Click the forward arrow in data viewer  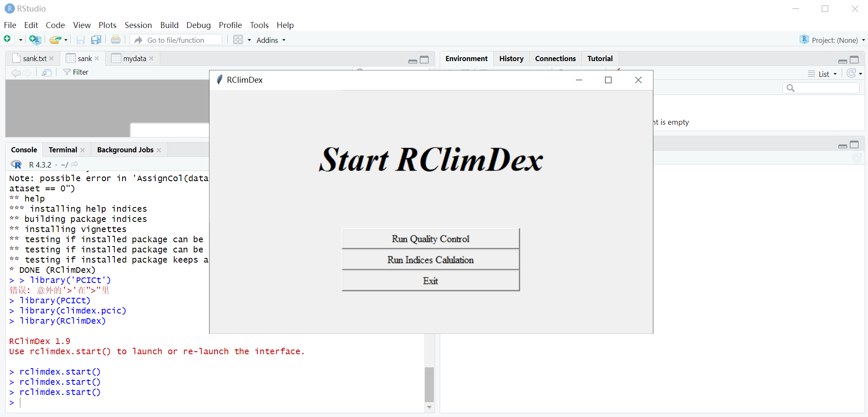click(x=27, y=73)
